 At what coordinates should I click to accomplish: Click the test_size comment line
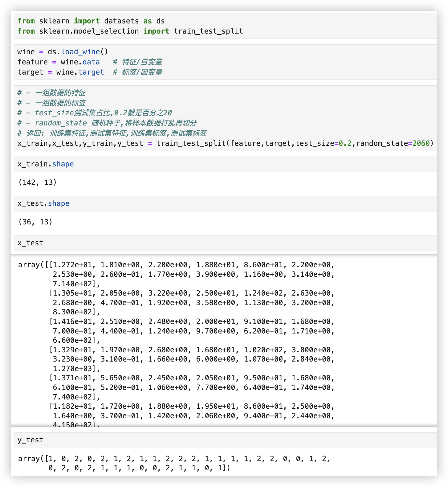tap(95, 113)
